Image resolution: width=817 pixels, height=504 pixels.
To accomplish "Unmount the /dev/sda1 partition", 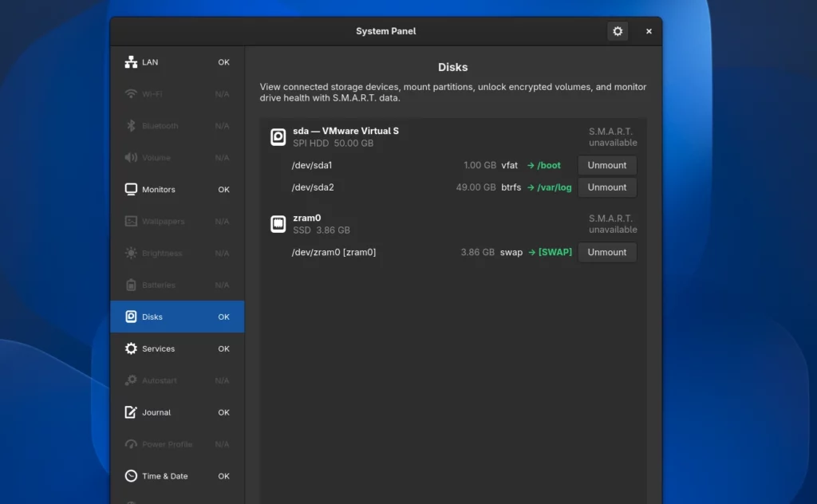I will (607, 165).
